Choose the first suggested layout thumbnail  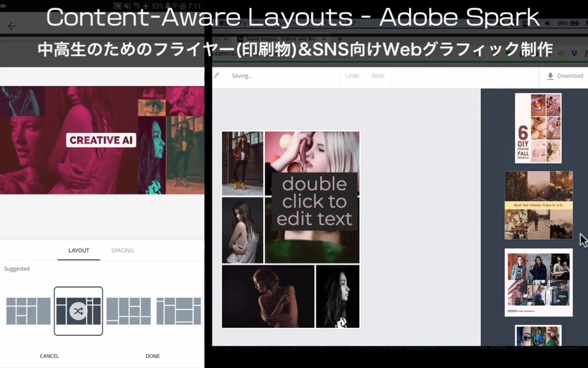coord(28,311)
